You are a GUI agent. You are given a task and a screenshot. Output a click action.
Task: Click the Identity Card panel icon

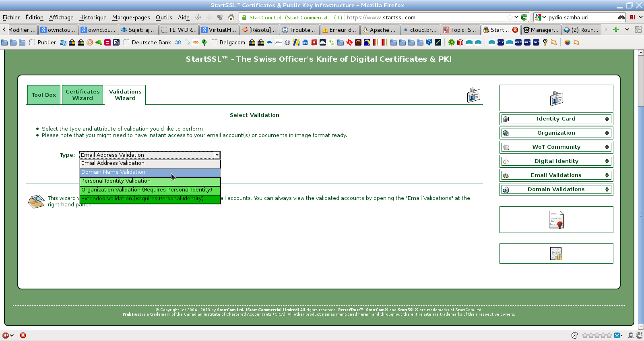(x=506, y=119)
